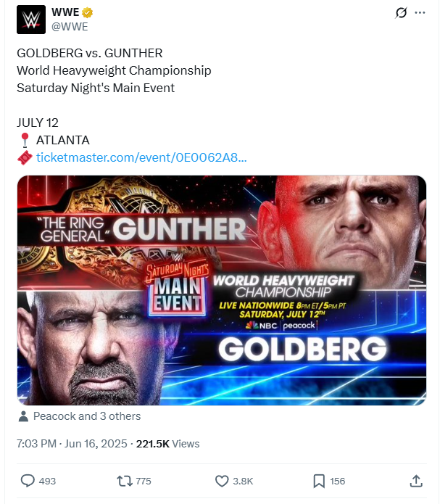Repost using the retweet arrows icon
440x504 pixels.
[124, 481]
